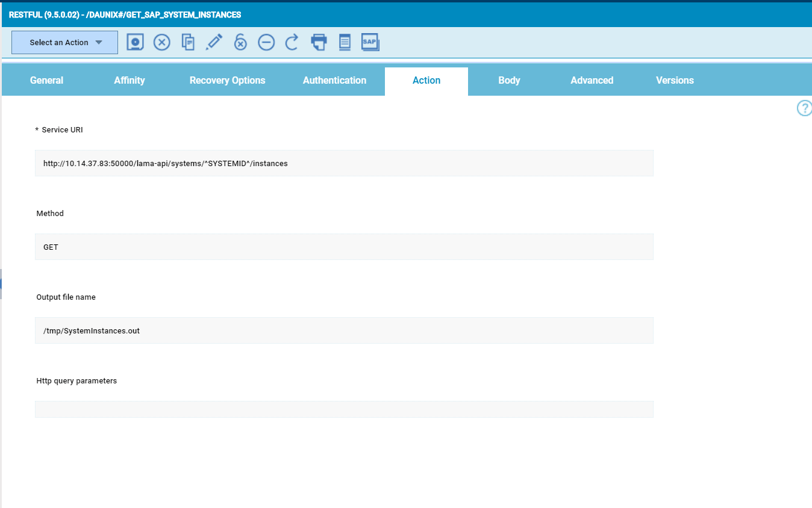The width and height of the screenshot is (812, 508).
Task: Open the help question mark icon
Action: 804,108
